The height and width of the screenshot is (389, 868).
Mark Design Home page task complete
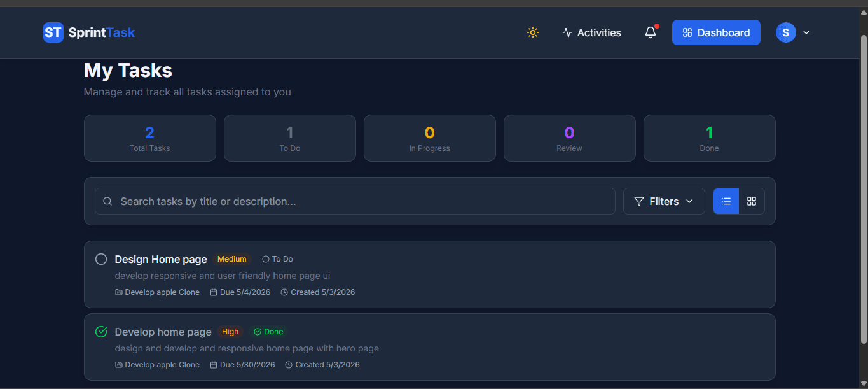click(x=101, y=259)
